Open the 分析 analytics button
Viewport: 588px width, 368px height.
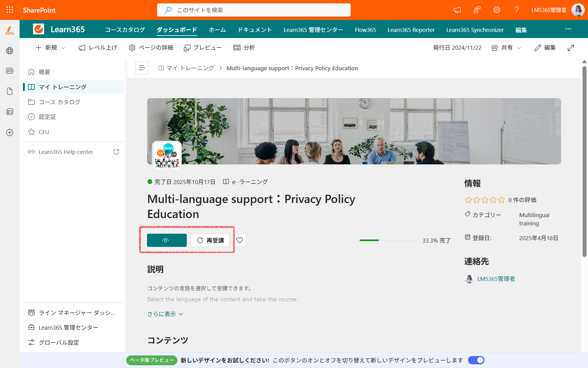click(x=244, y=48)
